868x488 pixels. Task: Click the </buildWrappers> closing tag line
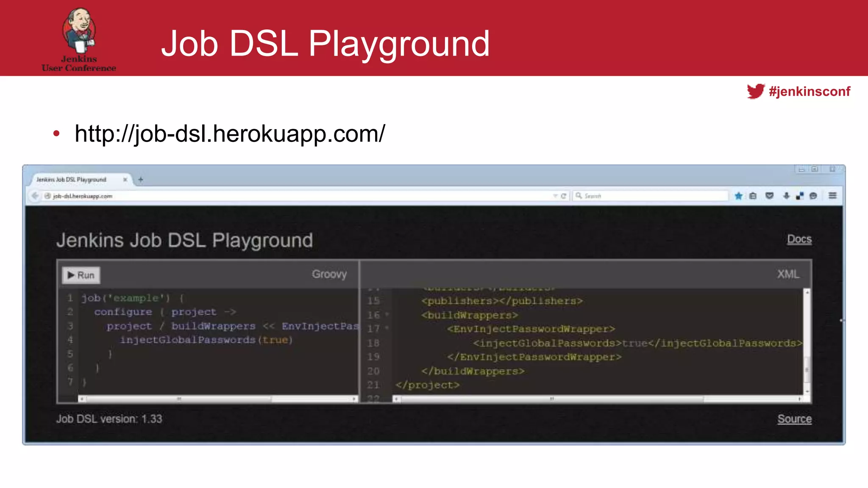(x=473, y=372)
